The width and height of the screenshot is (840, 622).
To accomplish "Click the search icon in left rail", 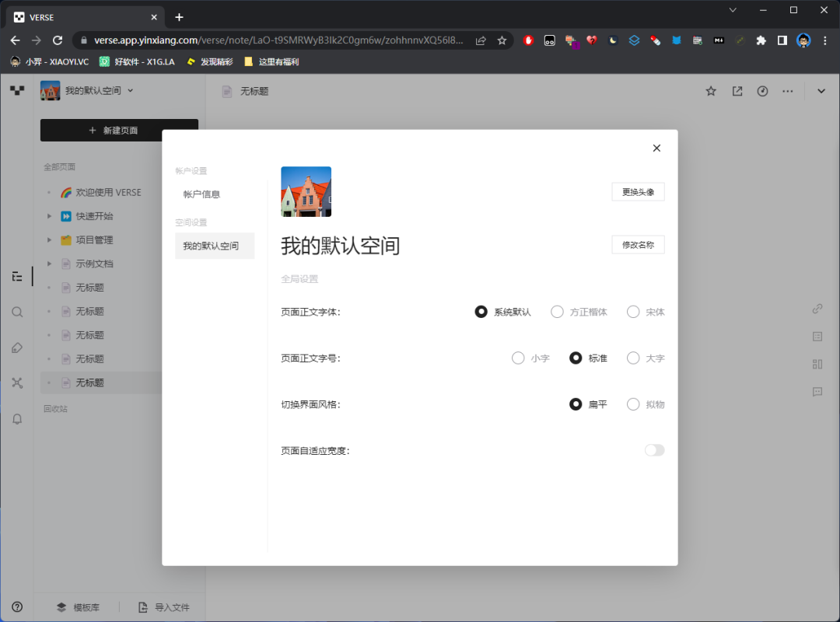I will (x=17, y=312).
